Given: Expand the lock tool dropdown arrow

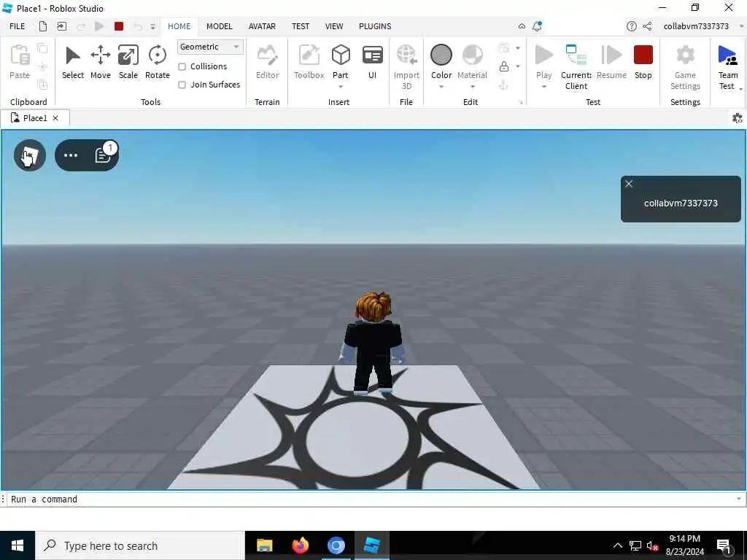Looking at the screenshot, I should click(x=518, y=66).
